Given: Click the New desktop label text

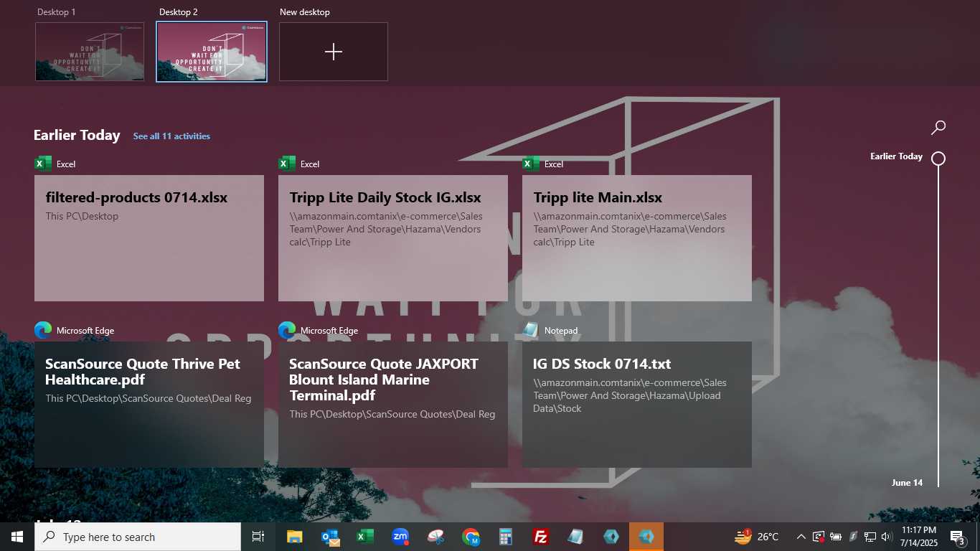Looking at the screenshot, I should [305, 12].
